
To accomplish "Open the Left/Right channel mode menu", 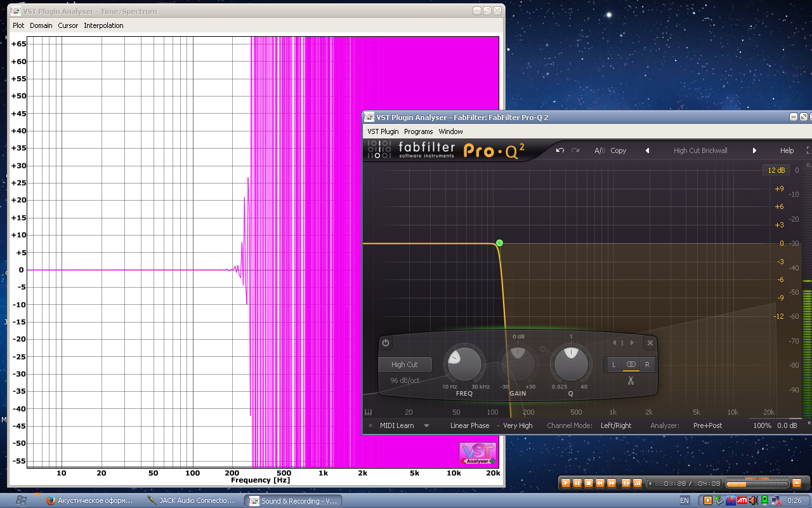I will (616, 425).
